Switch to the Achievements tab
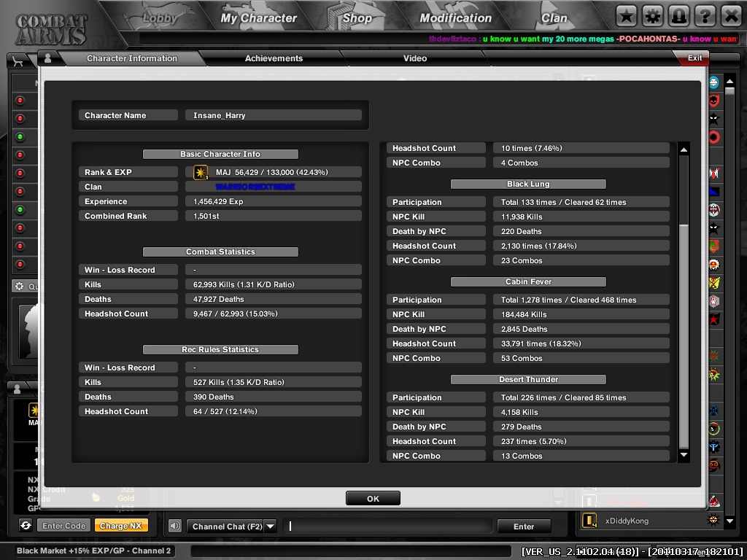This screenshot has width=747, height=560. coord(274,58)
